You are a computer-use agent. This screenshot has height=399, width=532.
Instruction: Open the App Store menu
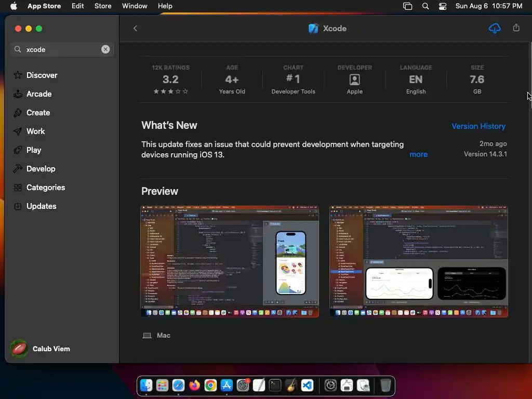pyautogui.click(x=44, y=6)
